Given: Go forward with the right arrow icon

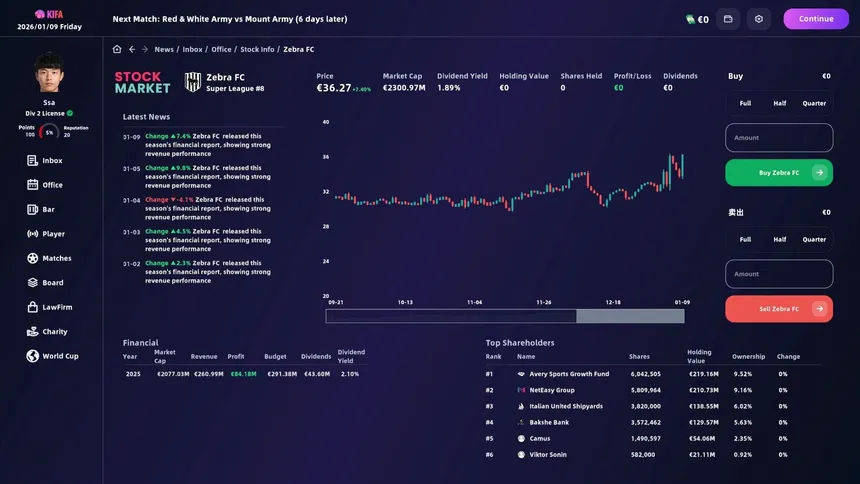Looking at the screenshot, I should pyautogui.click(x=145, y=49).
